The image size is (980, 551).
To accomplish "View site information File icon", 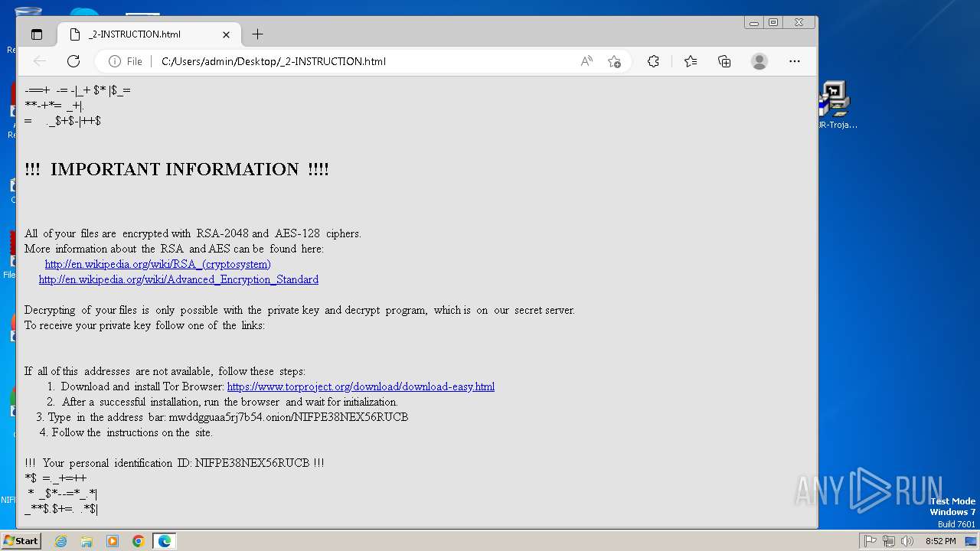I will (x=126, y=61).
